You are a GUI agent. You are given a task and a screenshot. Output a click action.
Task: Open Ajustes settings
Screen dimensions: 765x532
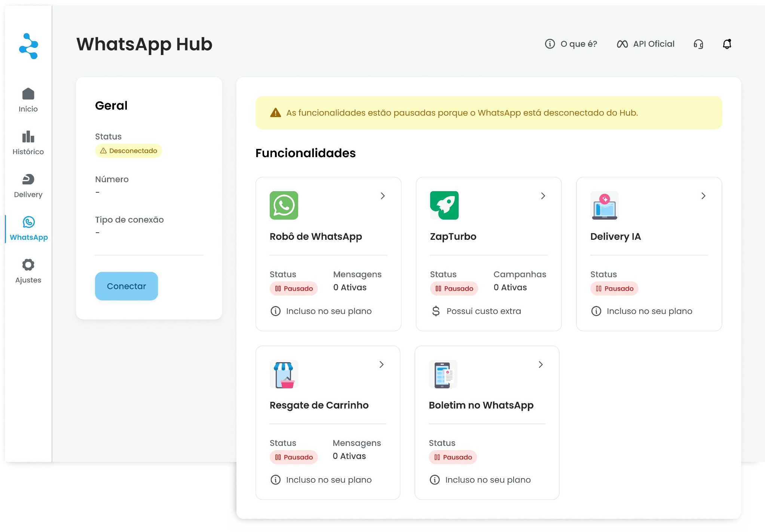28,271
